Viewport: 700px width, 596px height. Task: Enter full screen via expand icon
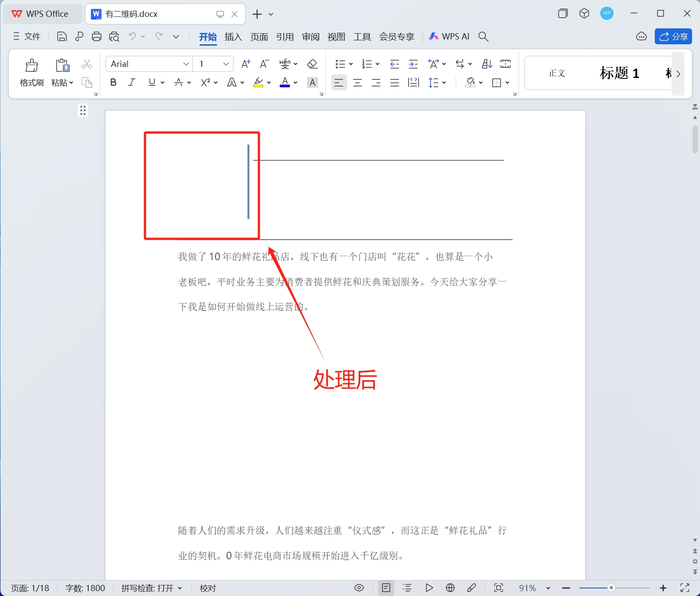pos(685,588)
